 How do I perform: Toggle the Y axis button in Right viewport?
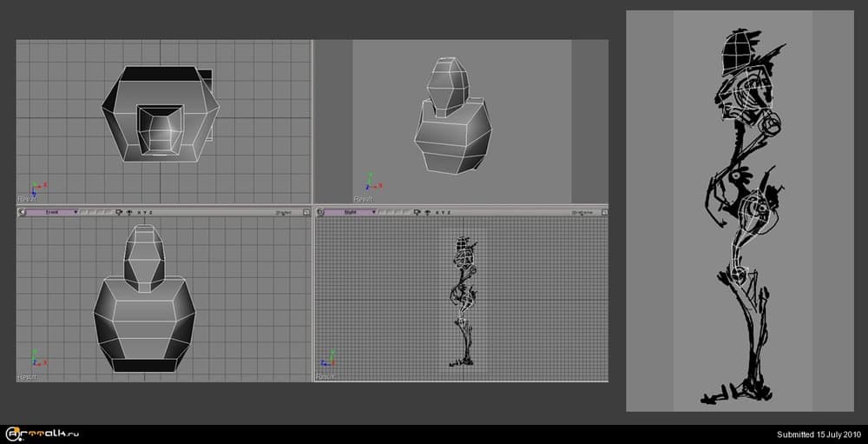(444, 212)
